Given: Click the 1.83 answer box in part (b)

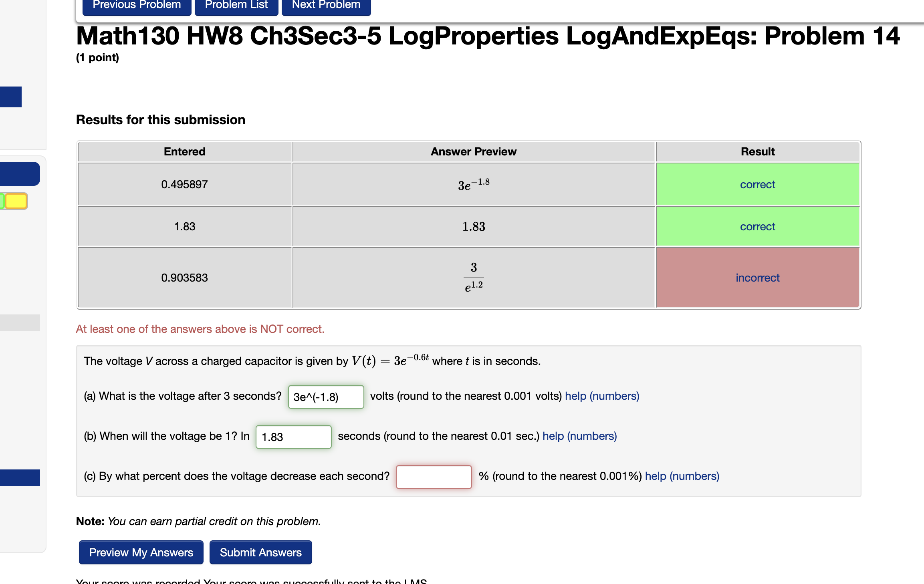Looking at the screenshot, I should tap(293, 437).
